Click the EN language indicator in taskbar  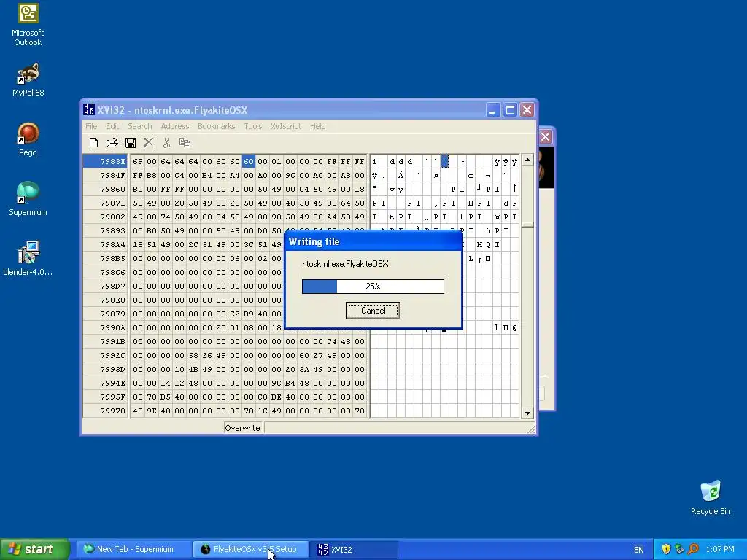pyautogui.click(x=639, y=550)
